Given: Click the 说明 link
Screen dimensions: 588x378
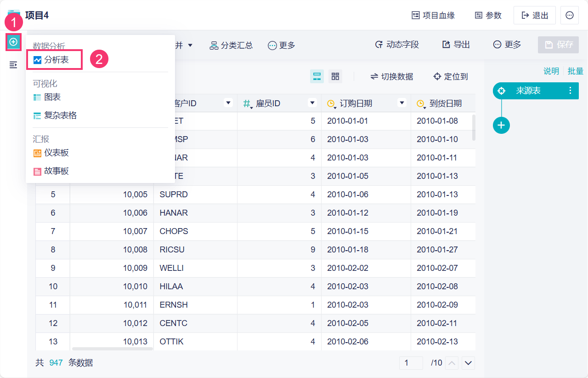Looking at the screenshot, I should click(x=551, y=71).
